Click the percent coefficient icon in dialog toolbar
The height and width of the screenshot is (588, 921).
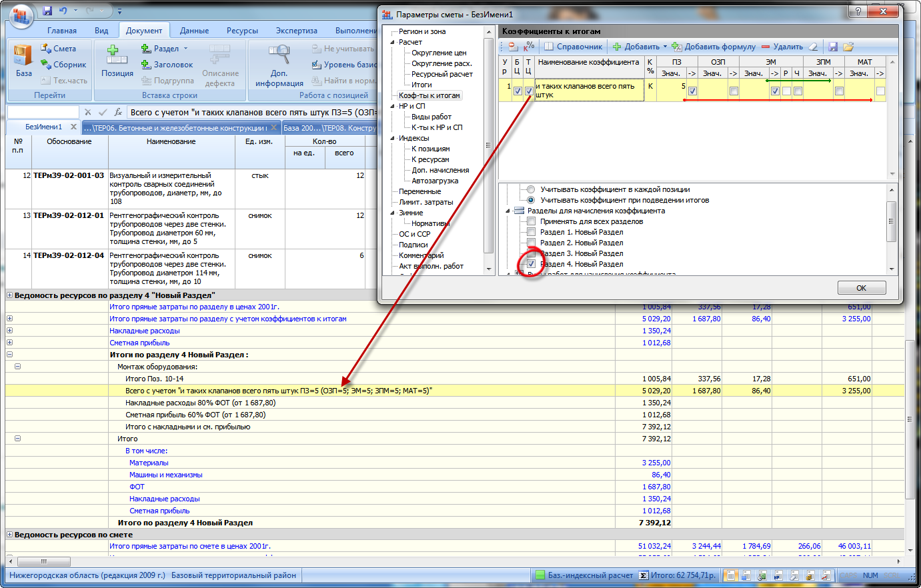click(x=529, y=47)
